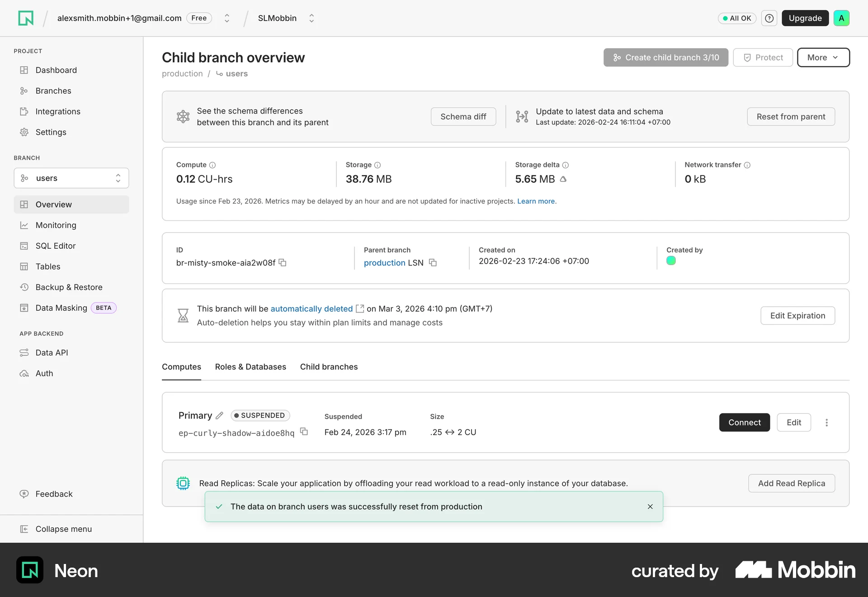This screenshot has height=597, width=868.
Task: Click Connect on Primary compute
Action: pyautogui.click(x=744, y=422)
